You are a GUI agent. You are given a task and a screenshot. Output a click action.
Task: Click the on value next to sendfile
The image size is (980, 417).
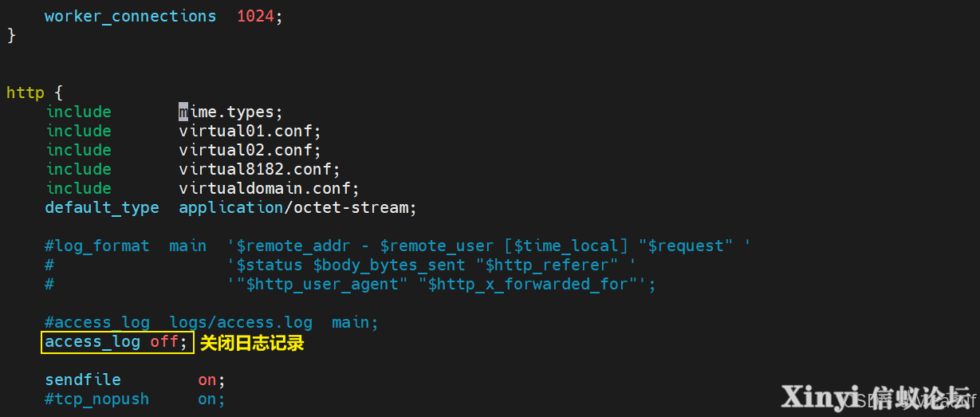(x=207, y=380)
